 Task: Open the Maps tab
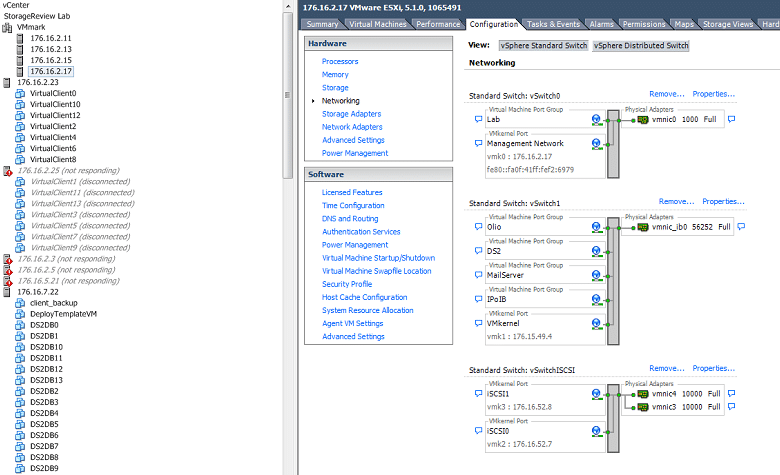(x=684, y=24)
